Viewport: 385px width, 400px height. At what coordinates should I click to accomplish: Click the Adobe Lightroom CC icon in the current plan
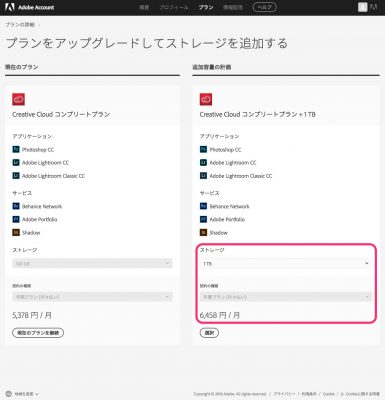(x=16, y=162)
